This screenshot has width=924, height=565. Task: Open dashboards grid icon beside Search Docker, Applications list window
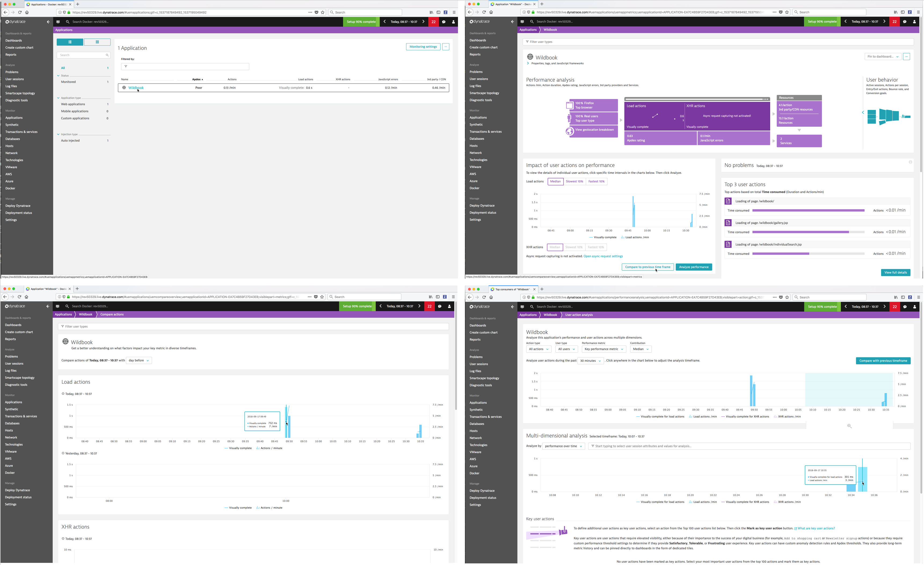click(x=58, y=22)
